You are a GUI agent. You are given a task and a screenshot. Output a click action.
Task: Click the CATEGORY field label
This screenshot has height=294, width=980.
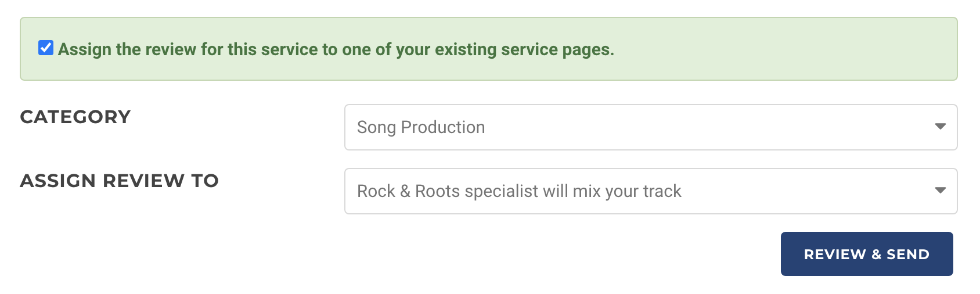coord(75,117)
